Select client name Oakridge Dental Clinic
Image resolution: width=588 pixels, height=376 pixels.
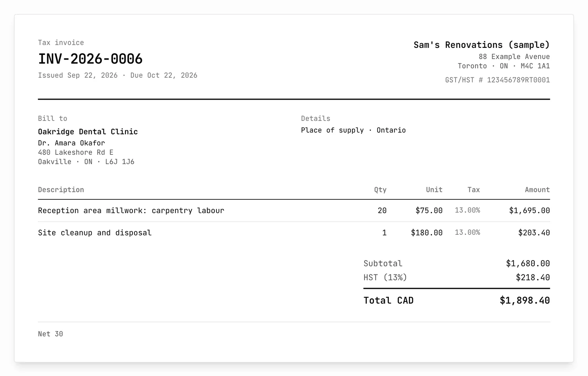tap(88, 132)
